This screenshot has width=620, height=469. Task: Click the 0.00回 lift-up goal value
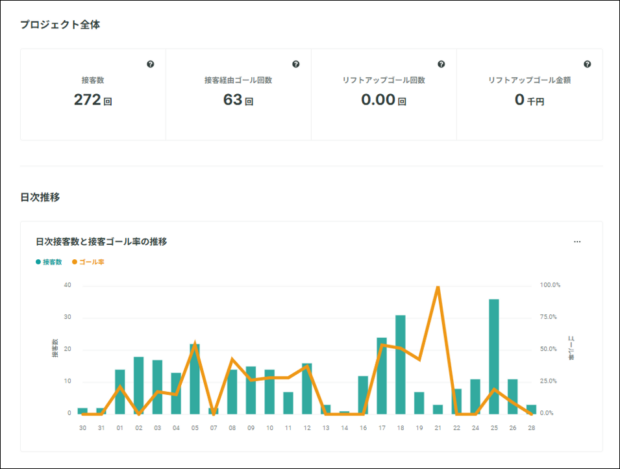(x=383, y=100)
